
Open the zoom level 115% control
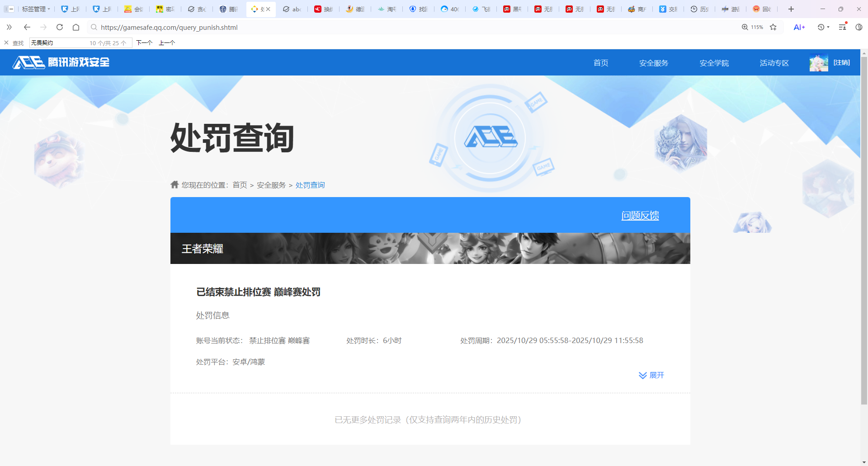point(752,27)
